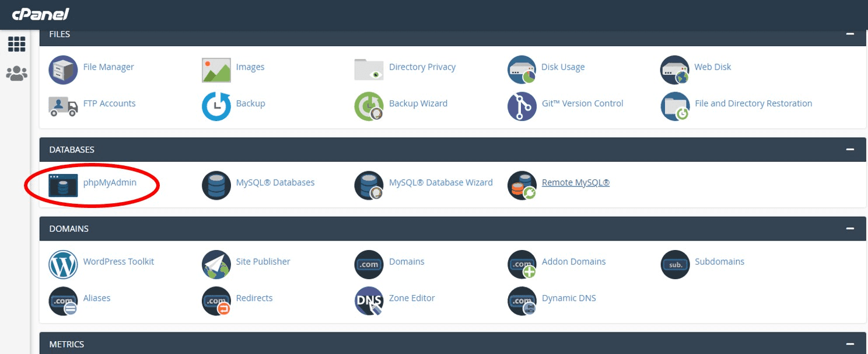Click the Backup clock icon
868x354 pixels.
216,106
